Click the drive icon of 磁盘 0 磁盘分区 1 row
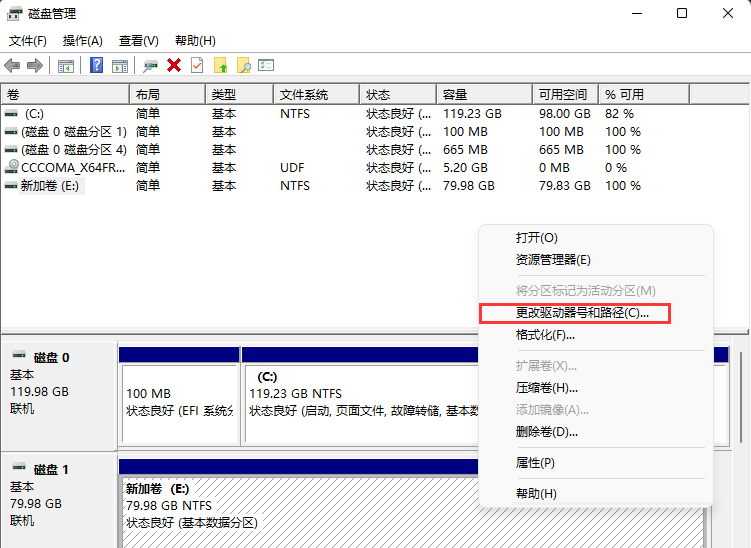Image resolution: width=751 pixels, height=548 pixels. pyautogui.click(x=11, y=132)
